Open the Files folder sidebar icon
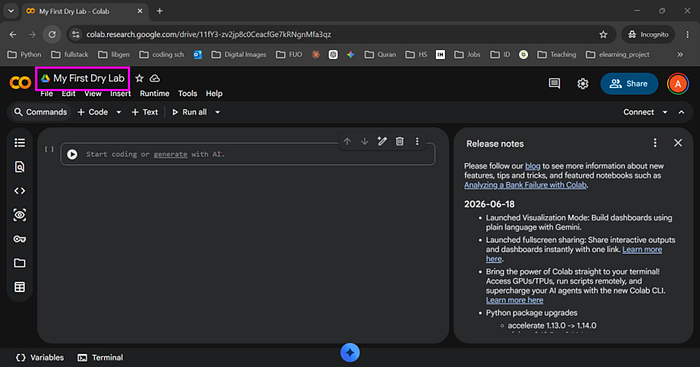The width and height of the screenshot is (700, 367). (20, 263)
